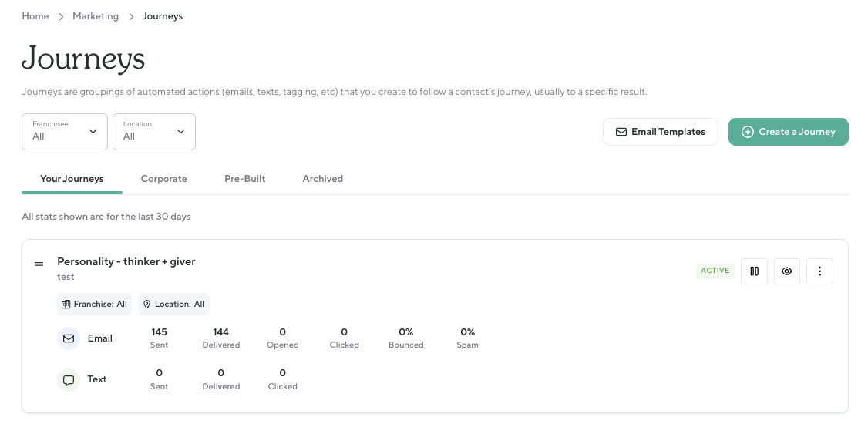Click the ACTIVE status badge

(x=715, y=271)
